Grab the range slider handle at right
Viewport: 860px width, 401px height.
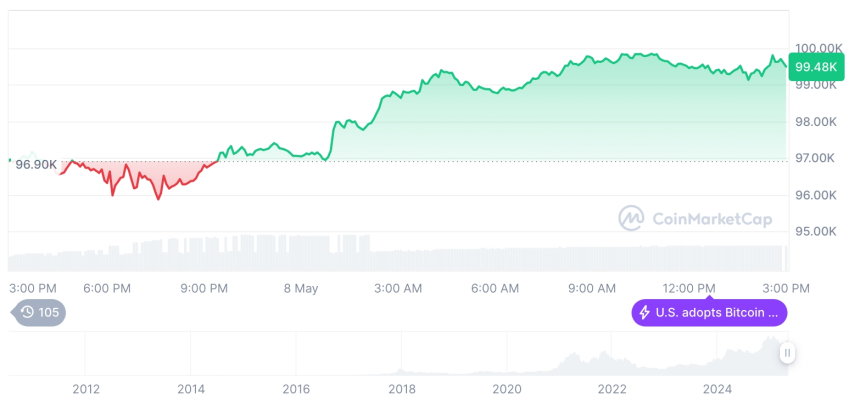pos(788,352)
